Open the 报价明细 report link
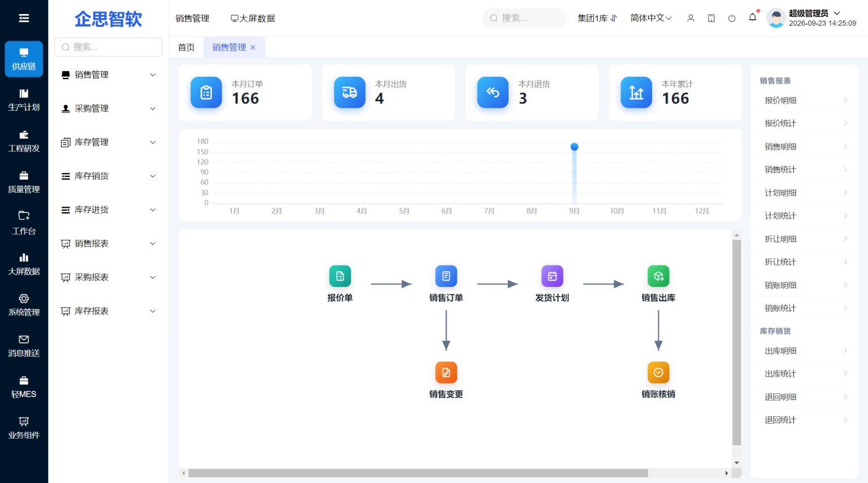 click(805, 101)
